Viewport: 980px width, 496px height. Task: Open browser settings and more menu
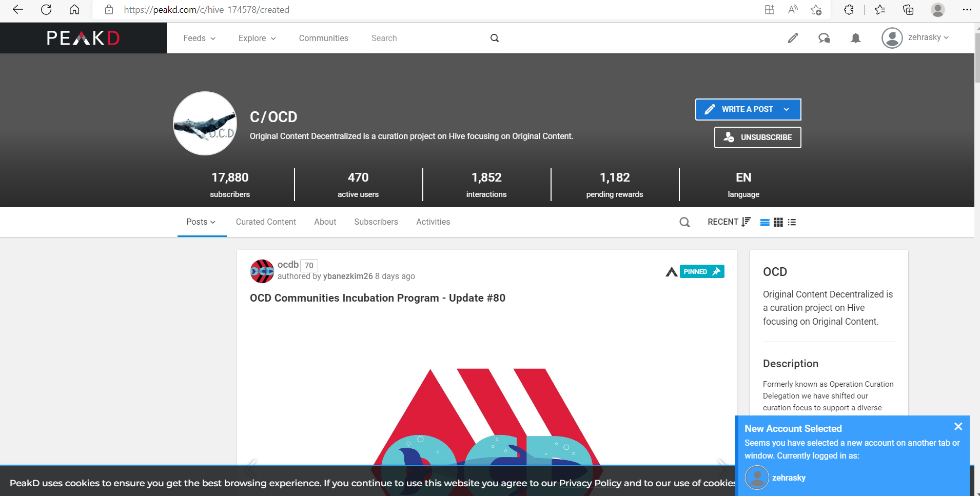click(x=967, y=10)
